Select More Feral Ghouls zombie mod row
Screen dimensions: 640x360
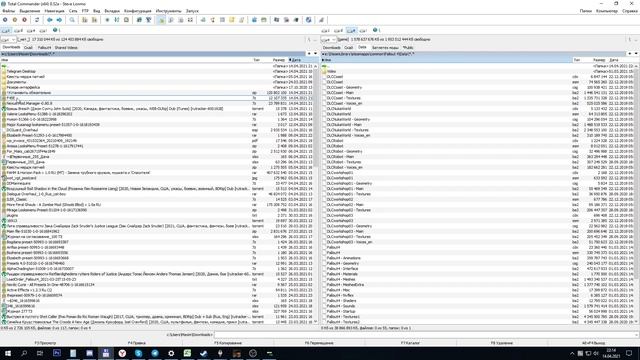[x=157, y=204]
